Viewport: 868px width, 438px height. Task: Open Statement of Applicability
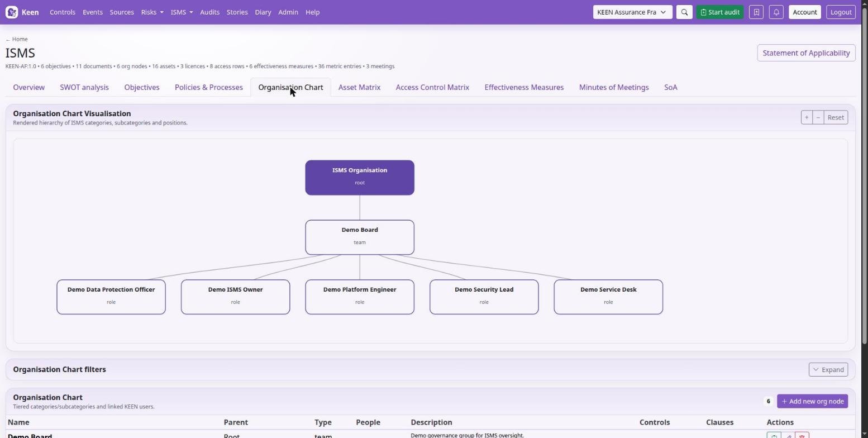[806, 53]
